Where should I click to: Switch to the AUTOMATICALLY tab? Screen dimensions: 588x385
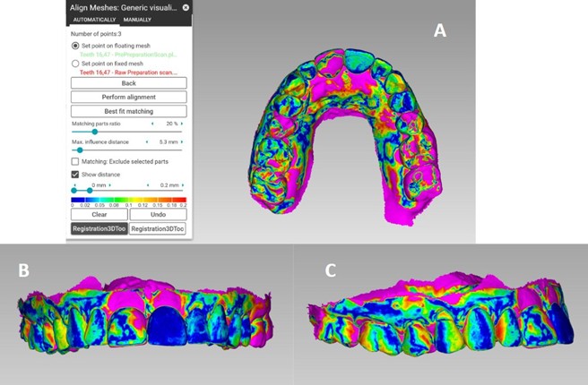pos(94,20)
